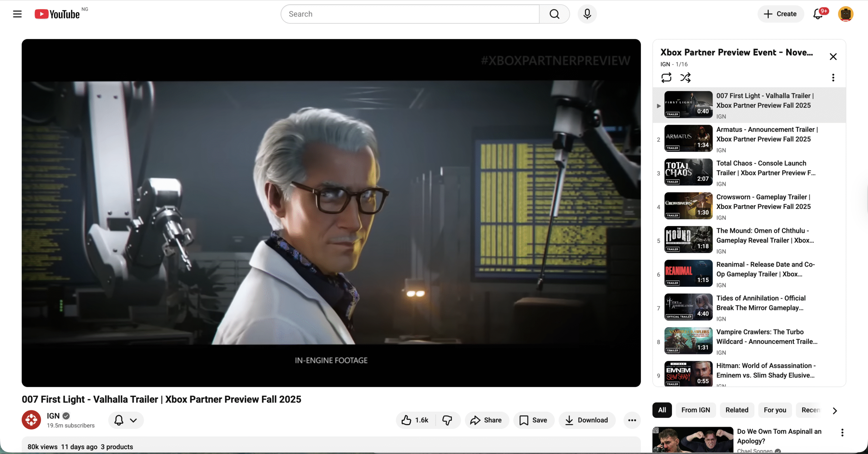Toggle shuffle on the playlist
This screenshot has height=454, width=868.
tap(686, 77)
